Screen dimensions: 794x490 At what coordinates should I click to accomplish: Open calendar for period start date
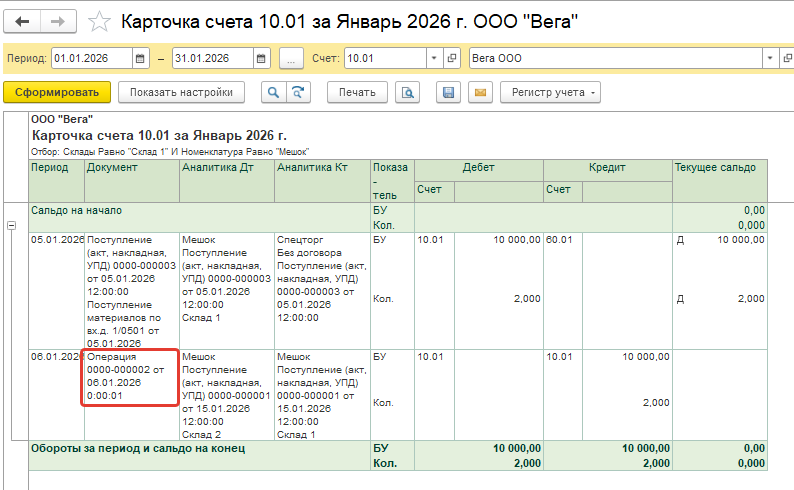140,59
